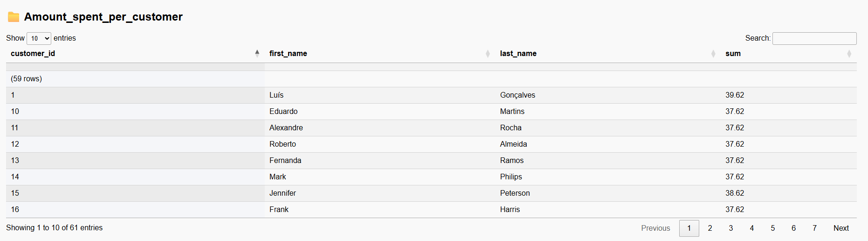Click the sum column sort arrows icon
Image resolution: width=868 pixels, height=241 pixels.
coord(849,53)
